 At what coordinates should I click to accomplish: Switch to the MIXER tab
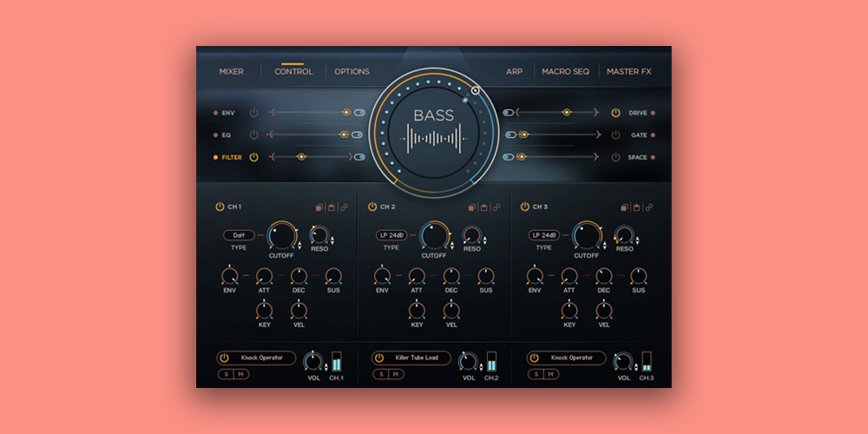click(x=231, y=72)
